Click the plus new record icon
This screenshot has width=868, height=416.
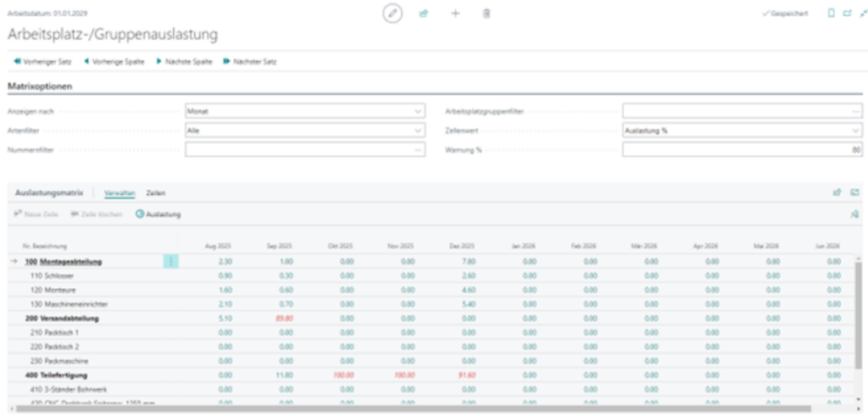[455, 14]
